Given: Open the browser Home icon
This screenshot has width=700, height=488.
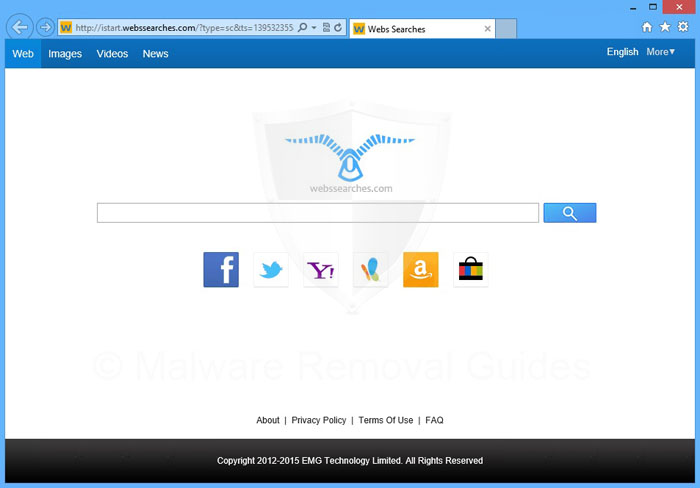Looking at the screenshot, I should [x=646, y=27].
